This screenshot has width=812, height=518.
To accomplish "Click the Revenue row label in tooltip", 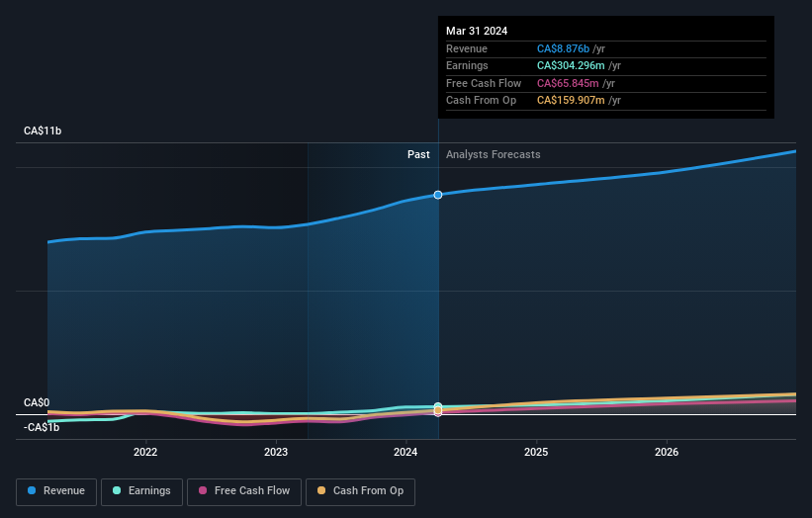I will click(x=467, y=48).
